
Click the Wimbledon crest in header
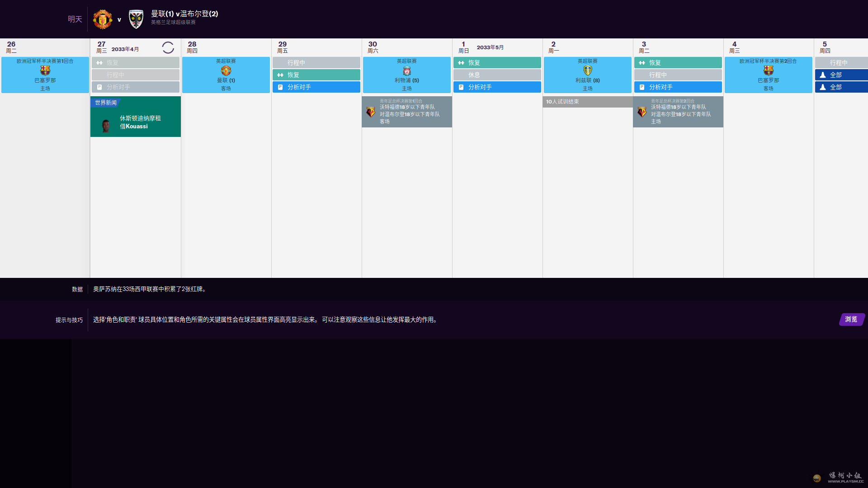(x=136, y=19)
